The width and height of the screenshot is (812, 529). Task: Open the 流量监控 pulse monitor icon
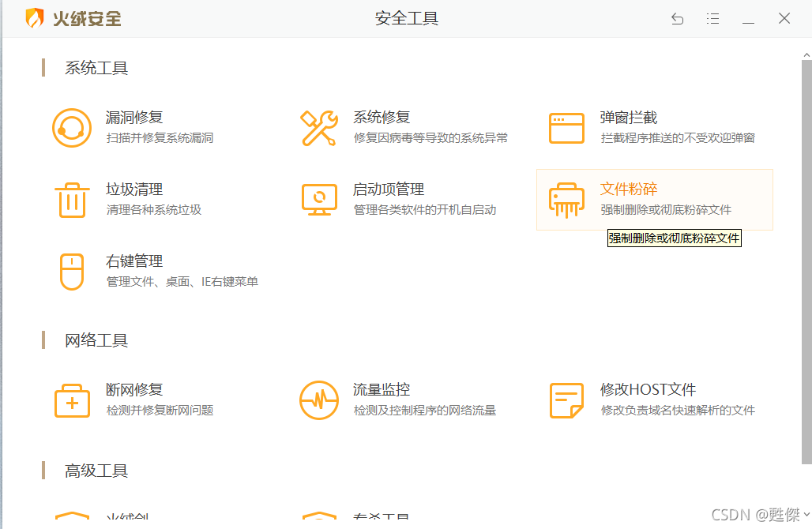tap(319, 400)
